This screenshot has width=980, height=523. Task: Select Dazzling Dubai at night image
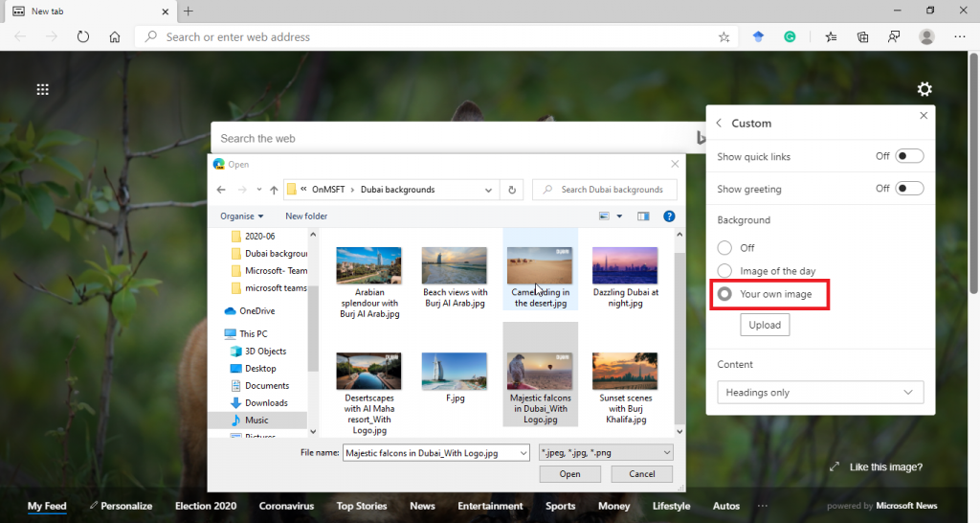click(x=625, y=278)
